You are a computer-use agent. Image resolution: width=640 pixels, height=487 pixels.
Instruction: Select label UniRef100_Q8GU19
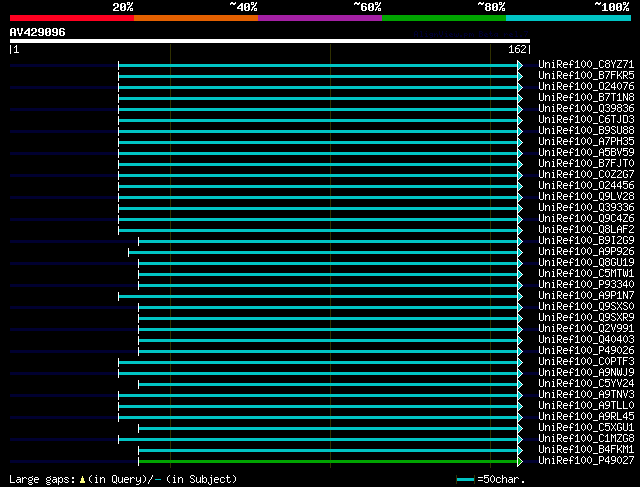pyautogui.click(x=586, y=263)
